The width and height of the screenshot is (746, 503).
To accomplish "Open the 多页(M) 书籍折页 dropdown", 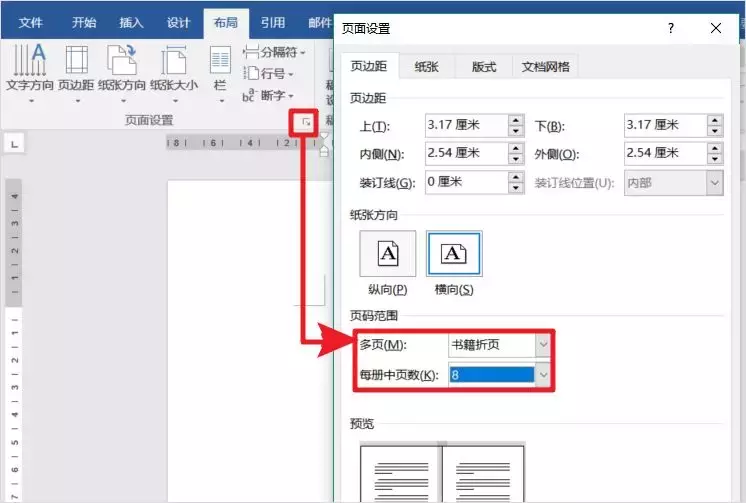I will click(x=499, y=345).
